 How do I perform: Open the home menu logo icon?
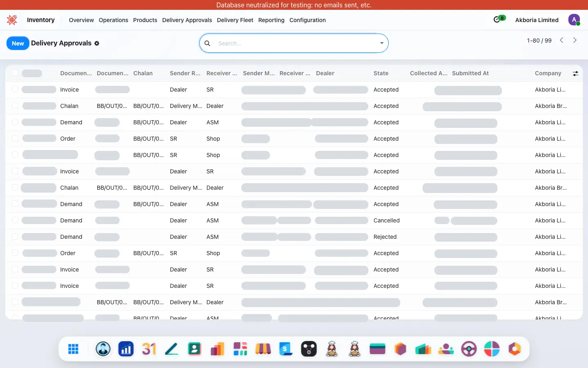(12, 20)
